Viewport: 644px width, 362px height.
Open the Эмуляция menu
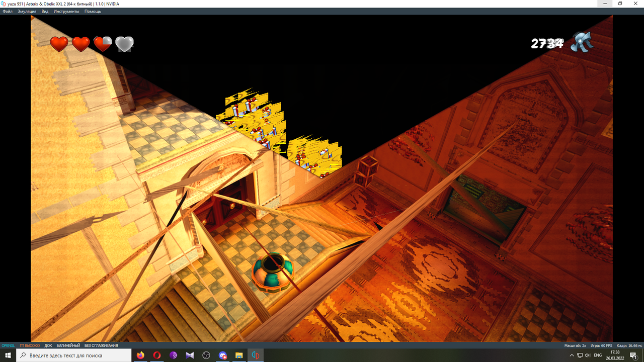coord(27,11)
